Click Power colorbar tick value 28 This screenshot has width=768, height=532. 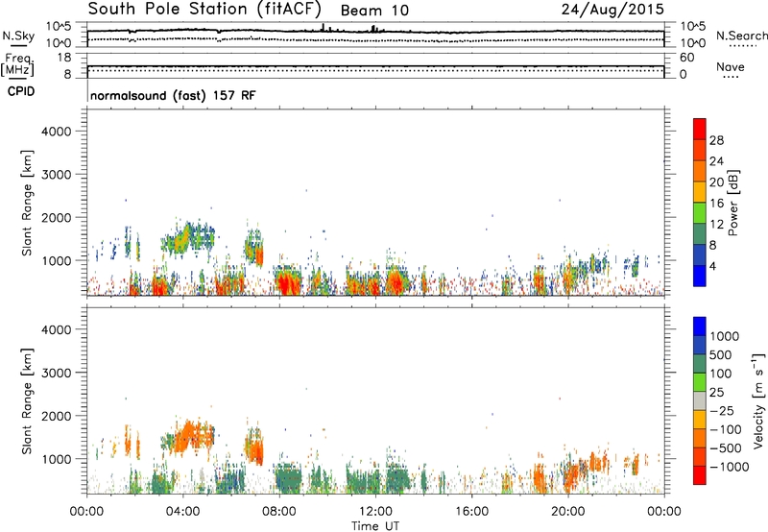pos(716,140)
